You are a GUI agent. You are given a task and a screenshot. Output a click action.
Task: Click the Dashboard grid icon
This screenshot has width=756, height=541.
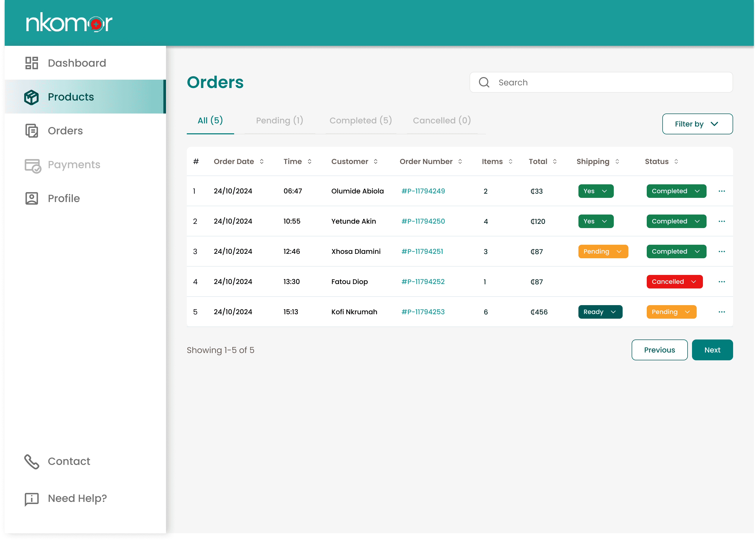pos(32,63)
